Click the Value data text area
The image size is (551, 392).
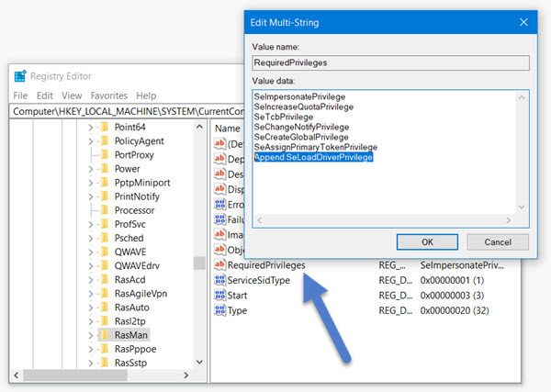click(x=385, y=152)
